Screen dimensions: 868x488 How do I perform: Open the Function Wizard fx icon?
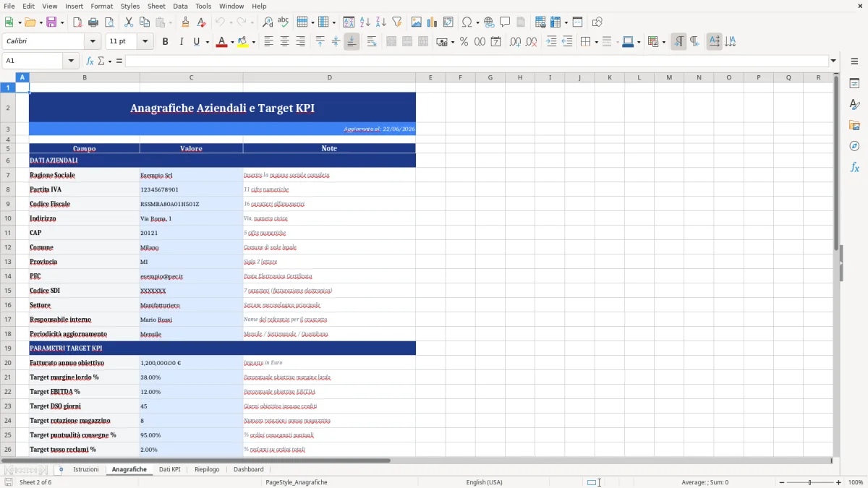tap(90, 61)
